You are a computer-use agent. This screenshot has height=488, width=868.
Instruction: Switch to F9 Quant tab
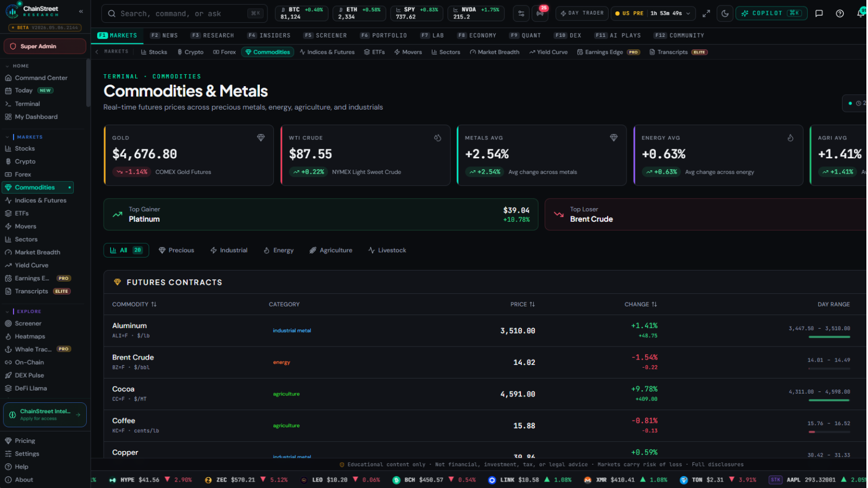pyautogui.click(x=525, y=35)
